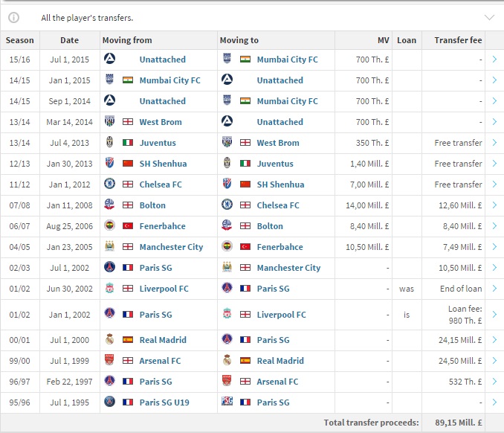Click Manchester City crest in Moving to column

coord(227,268)
